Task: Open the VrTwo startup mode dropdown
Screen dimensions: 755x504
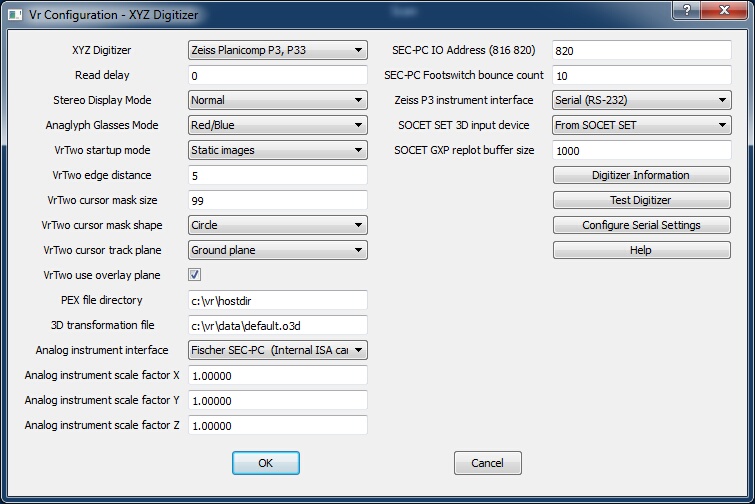Action: click(277, 150)
